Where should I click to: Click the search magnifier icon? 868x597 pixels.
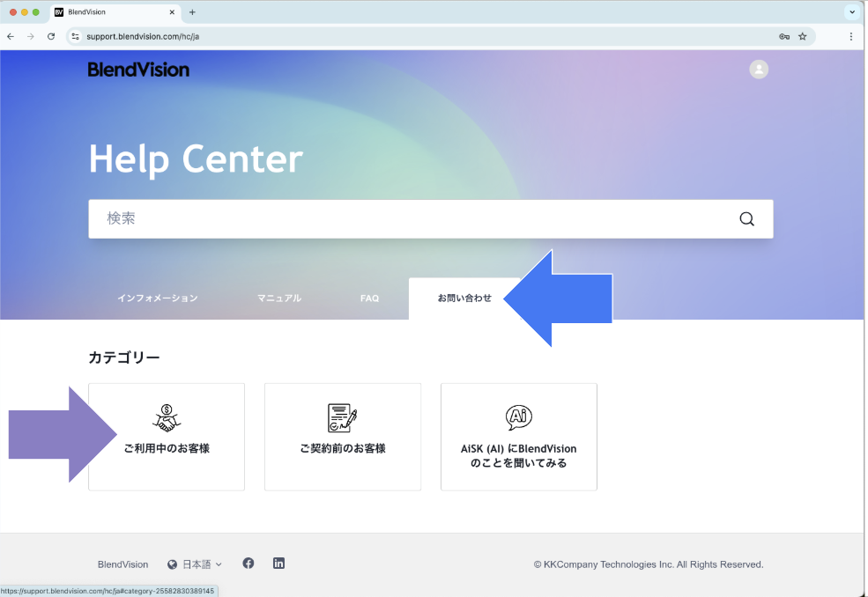[x=746, y=219]
